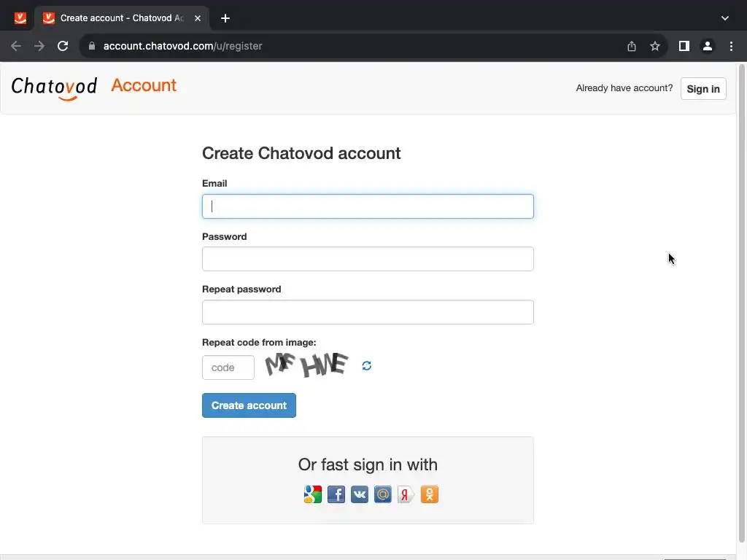Image resolution: width=747 pixels, height=560 pixels.
Task: Open Chrome's three-dot menu
Action: 731,46
